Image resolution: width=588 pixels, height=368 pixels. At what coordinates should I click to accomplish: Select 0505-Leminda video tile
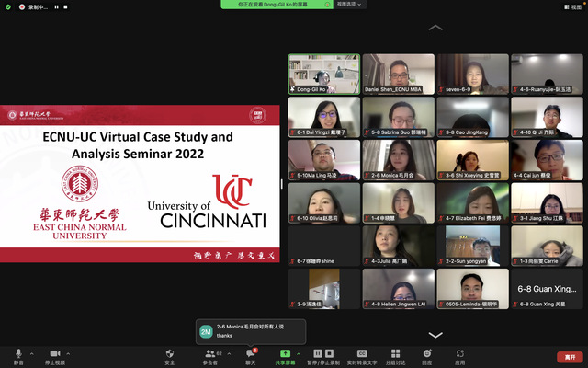[473, 289]
